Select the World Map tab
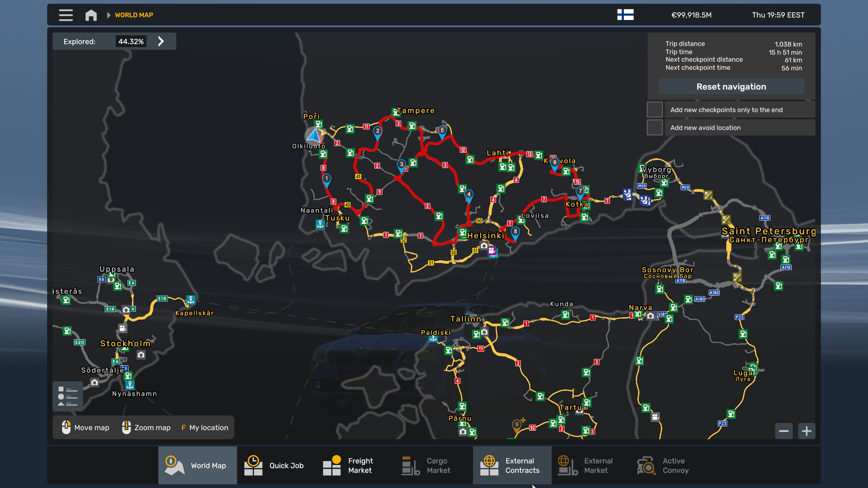868x488 pixels. click(x=197, y=465)
